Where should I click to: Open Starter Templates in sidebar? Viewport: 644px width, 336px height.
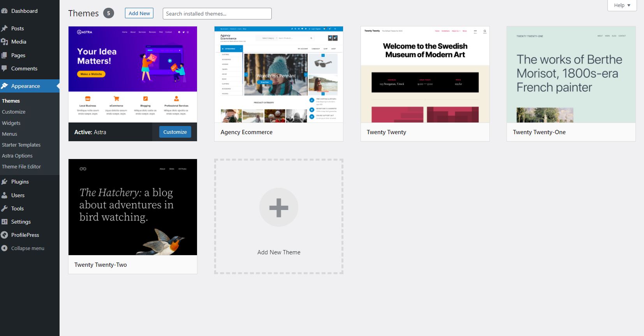point(21,145)
